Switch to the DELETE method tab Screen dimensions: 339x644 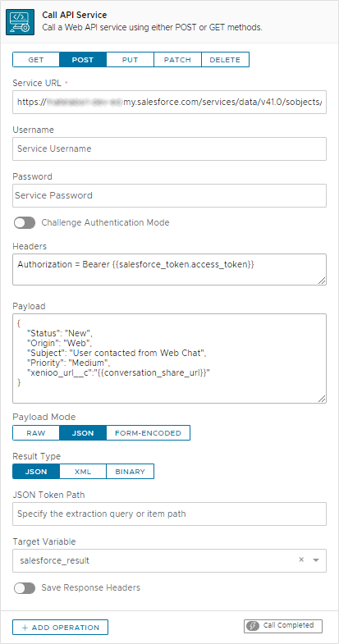pyautogui.click(x=225, y=60)
